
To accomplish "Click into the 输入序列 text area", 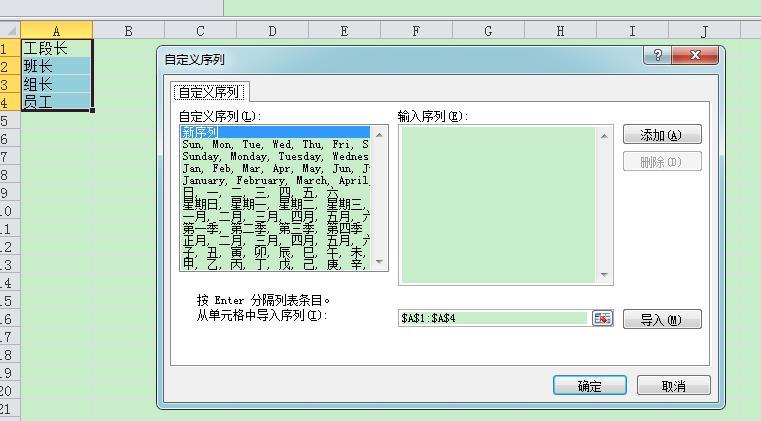I will click(498, 204).
